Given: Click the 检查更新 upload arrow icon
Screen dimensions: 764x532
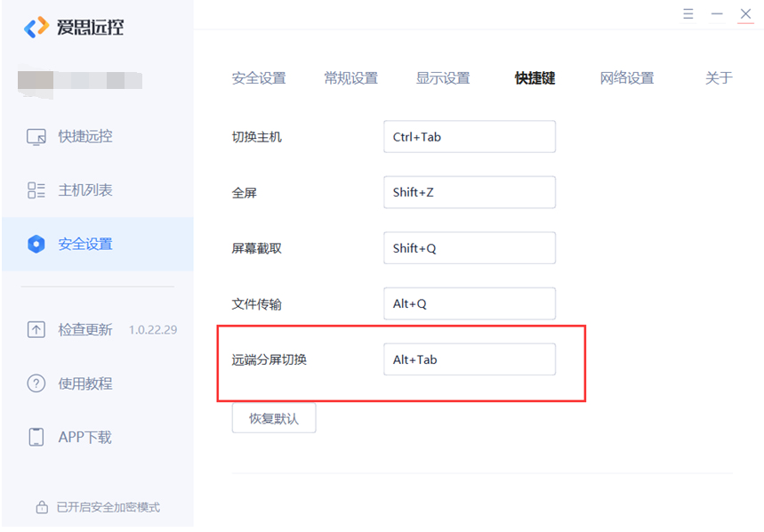Looking at the screenshot, I should [x=36, y=330].
